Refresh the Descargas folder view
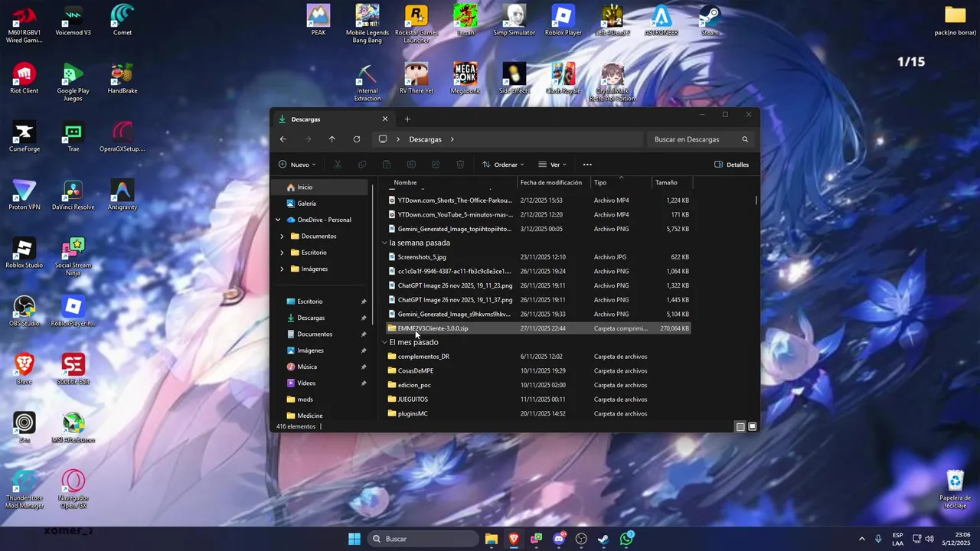This screenshot has height=551, width=980. tap(357, 139)
